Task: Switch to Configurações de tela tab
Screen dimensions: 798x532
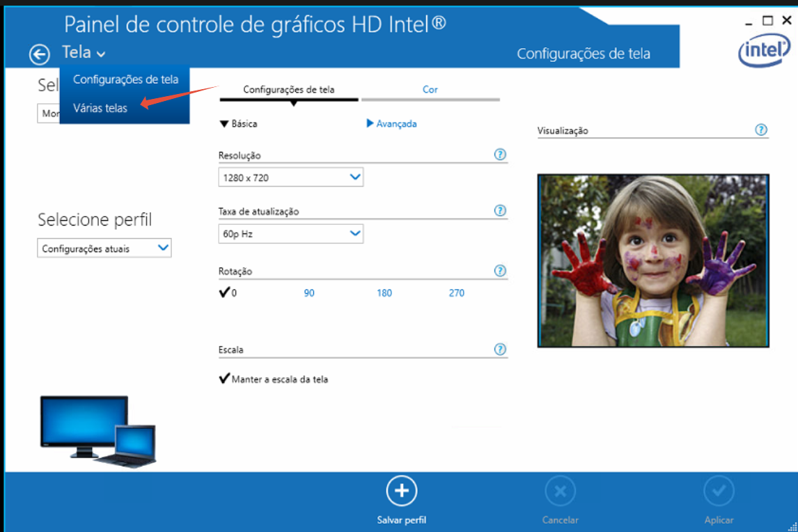Action: point(288,90)
